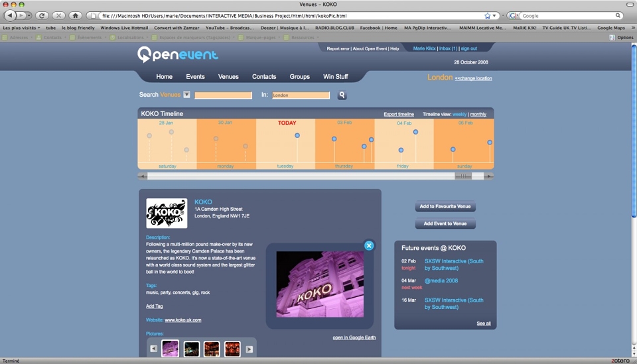Open the Groups menu item

point(300,77)
